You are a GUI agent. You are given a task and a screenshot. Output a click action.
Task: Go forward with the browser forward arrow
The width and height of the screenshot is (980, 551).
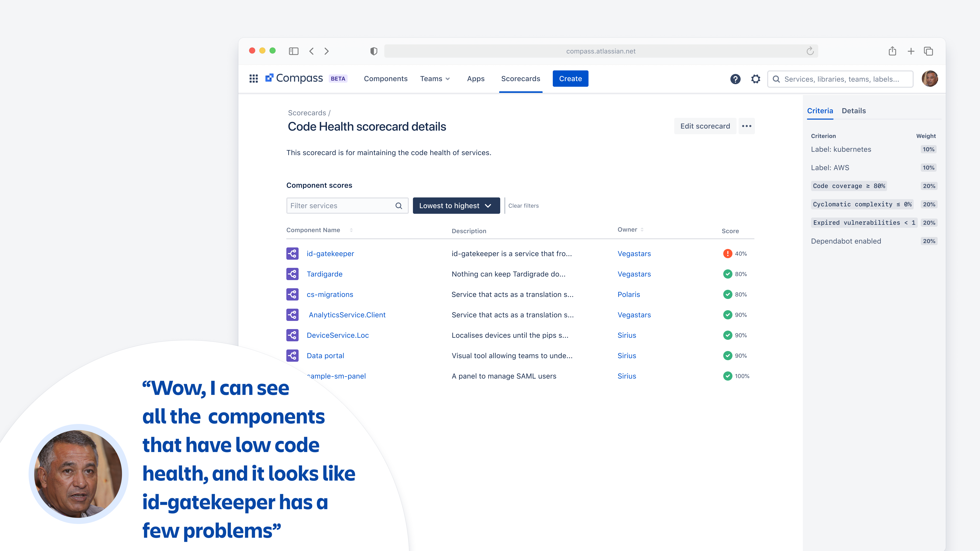click(326, 51)
